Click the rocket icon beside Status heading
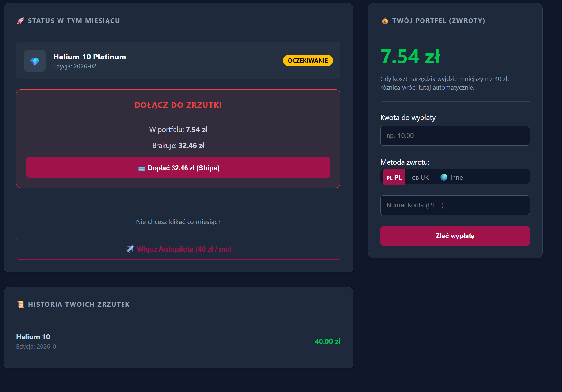The image size is (562, 392). tap(21, 21)
